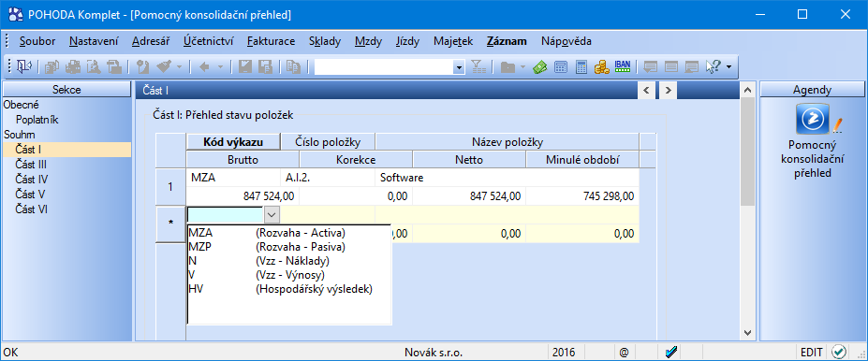
Task: Click the greyed-out save diskette toolbar icon
Action: 245,67
